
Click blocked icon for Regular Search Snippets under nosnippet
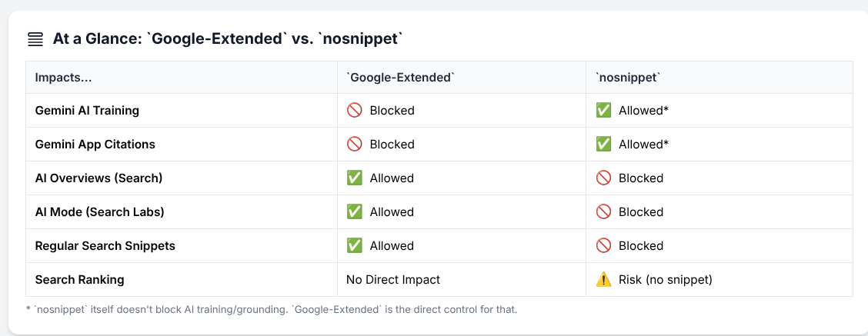603,245
